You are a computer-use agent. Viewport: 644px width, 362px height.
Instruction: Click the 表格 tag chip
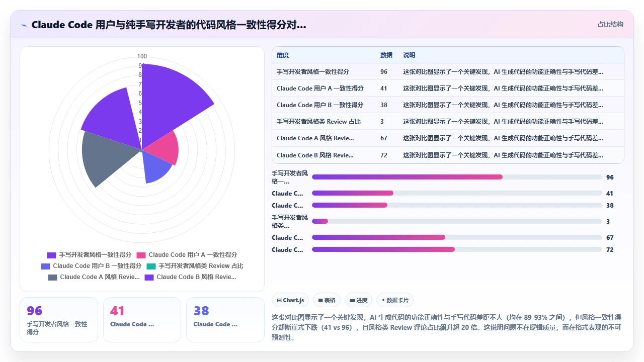pos(327,300)
